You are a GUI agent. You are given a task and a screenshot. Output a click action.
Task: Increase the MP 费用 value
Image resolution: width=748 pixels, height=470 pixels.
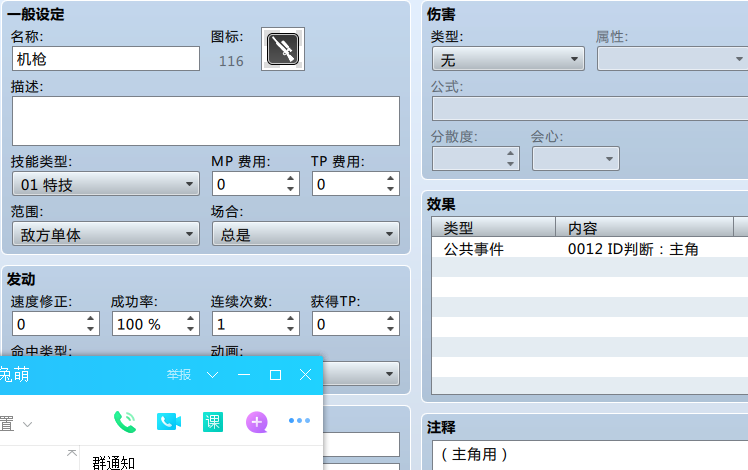[x=291, y=178]
